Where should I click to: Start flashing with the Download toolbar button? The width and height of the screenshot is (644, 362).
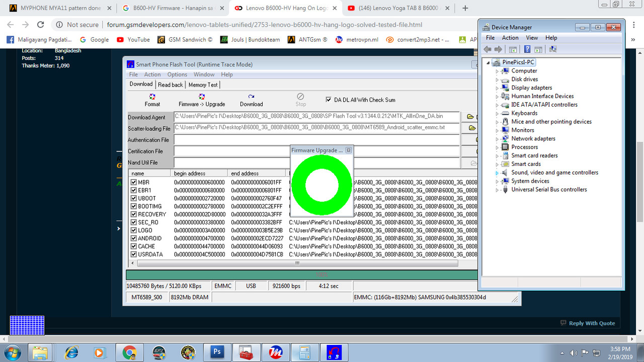(251, 100)
